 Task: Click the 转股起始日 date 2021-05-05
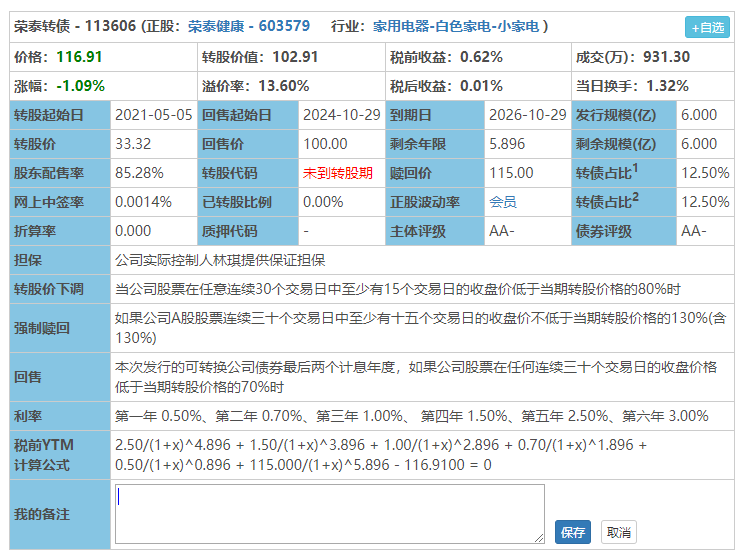click(x=154, y=115)
